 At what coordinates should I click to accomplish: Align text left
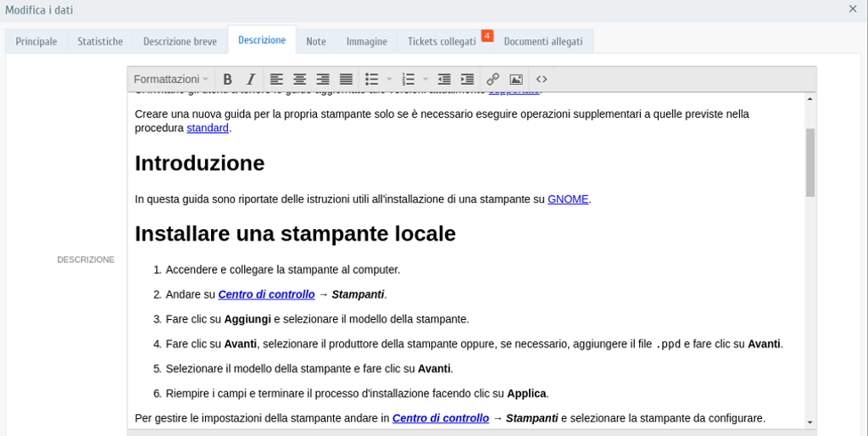point(276,79)
